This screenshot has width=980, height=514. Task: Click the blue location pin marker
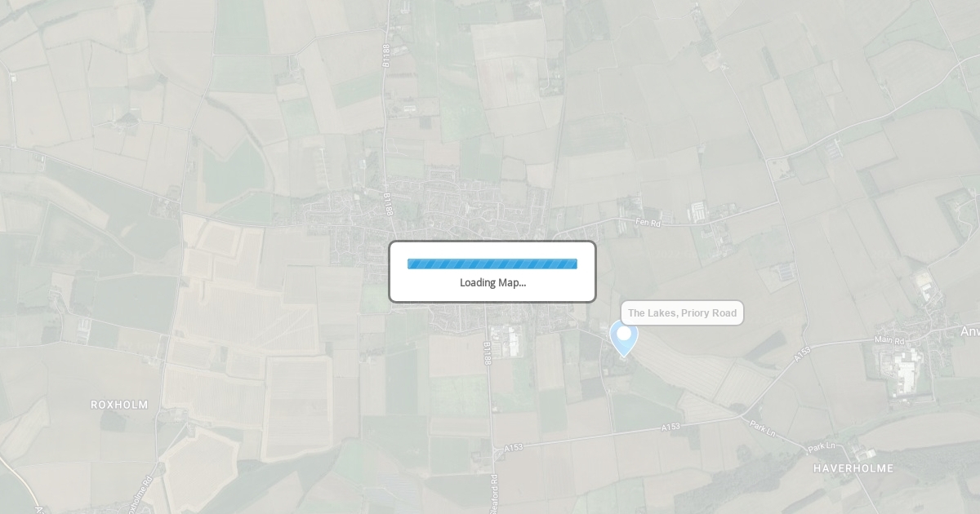[x=624, y=339]
